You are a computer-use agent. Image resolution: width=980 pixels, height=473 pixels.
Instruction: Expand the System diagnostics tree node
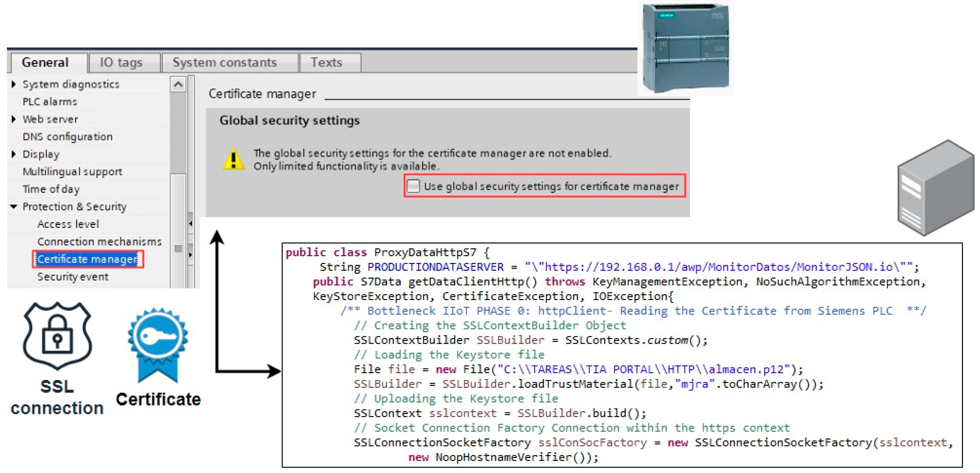[14, 84]
